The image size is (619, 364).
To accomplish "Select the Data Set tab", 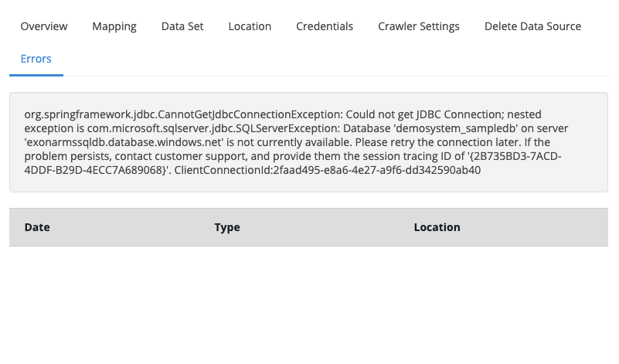I will pos(182,26).
